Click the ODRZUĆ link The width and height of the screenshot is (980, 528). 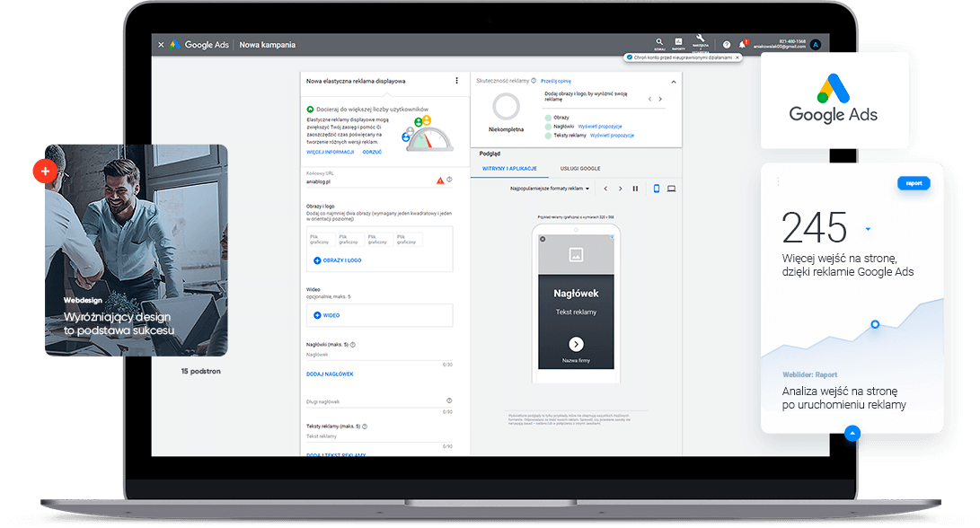(x=372, y=152)
